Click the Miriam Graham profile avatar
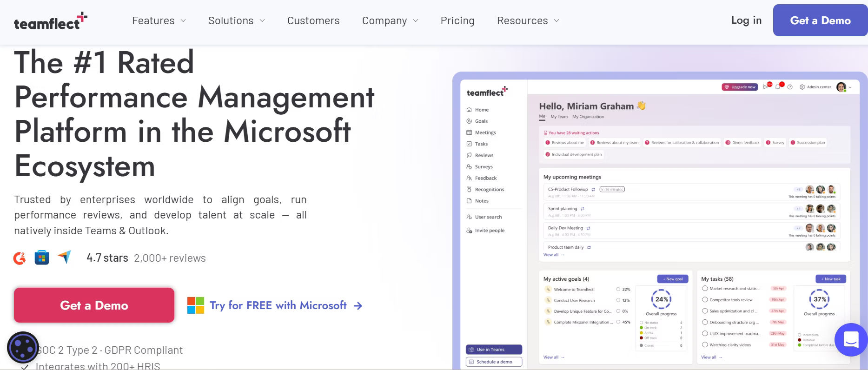The height and width of the screenshot is (370, 868). pos(841,87)
